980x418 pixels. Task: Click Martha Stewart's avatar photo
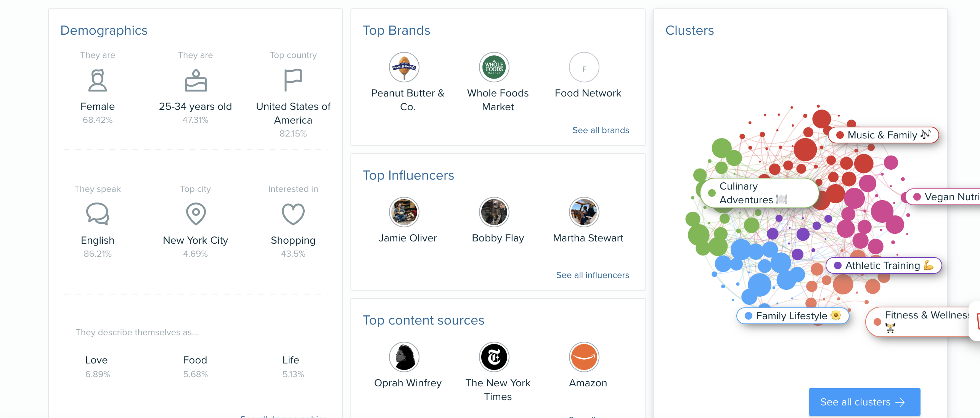pyautogui.click(x=584, y=212)
